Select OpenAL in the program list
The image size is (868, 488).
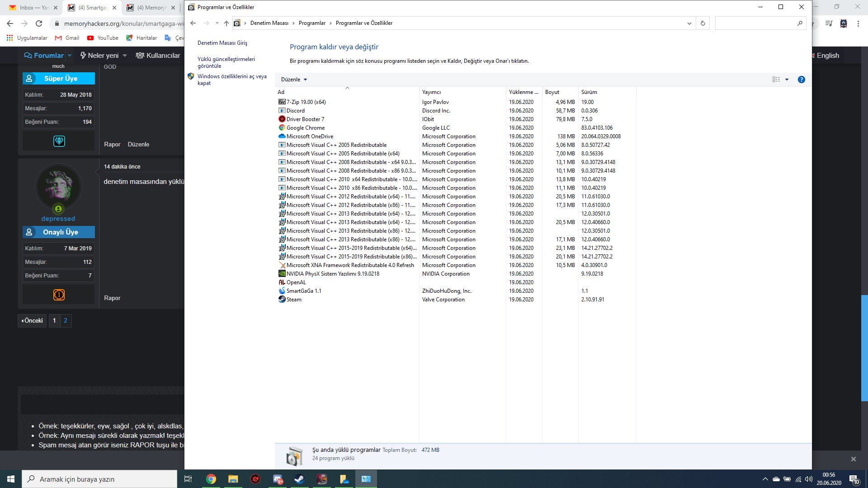296,282
